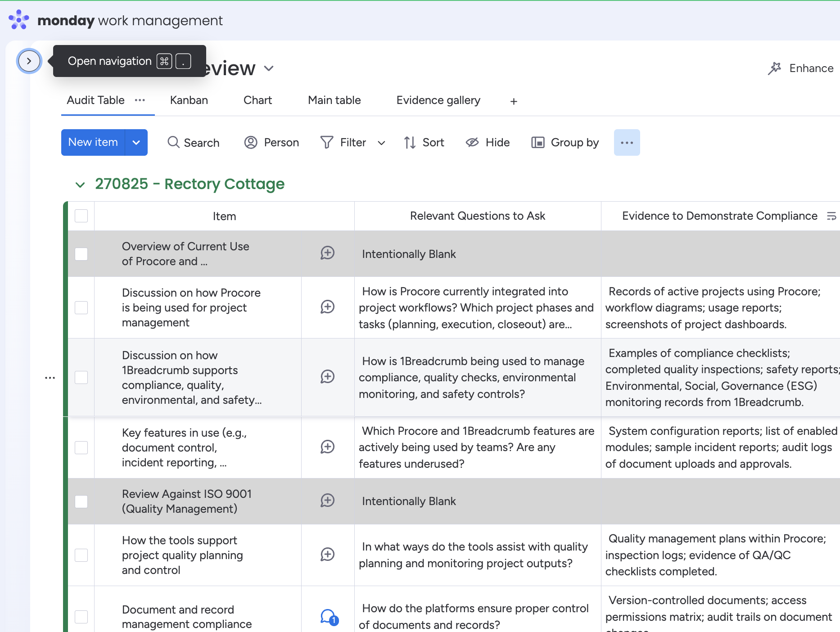Click the Sort label in the toolbar
The height and width of the screenshot is (632, 840).
pos(433,142)
